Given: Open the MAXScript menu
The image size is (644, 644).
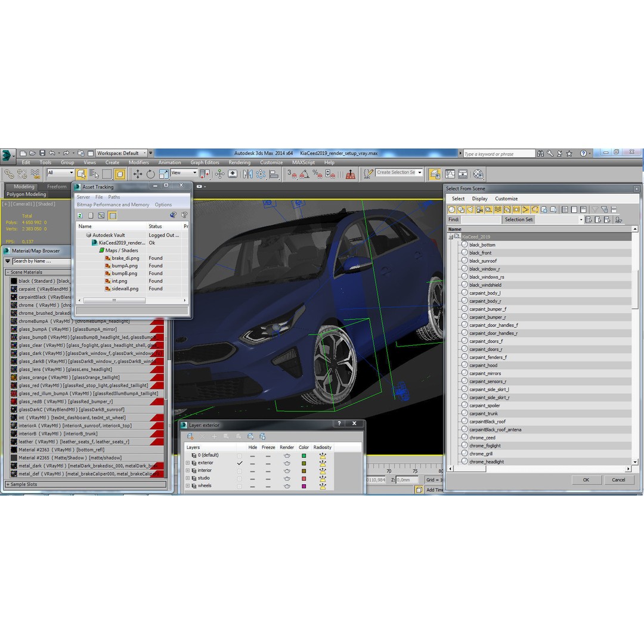Looking at the screenshot, I should [304, 163].
